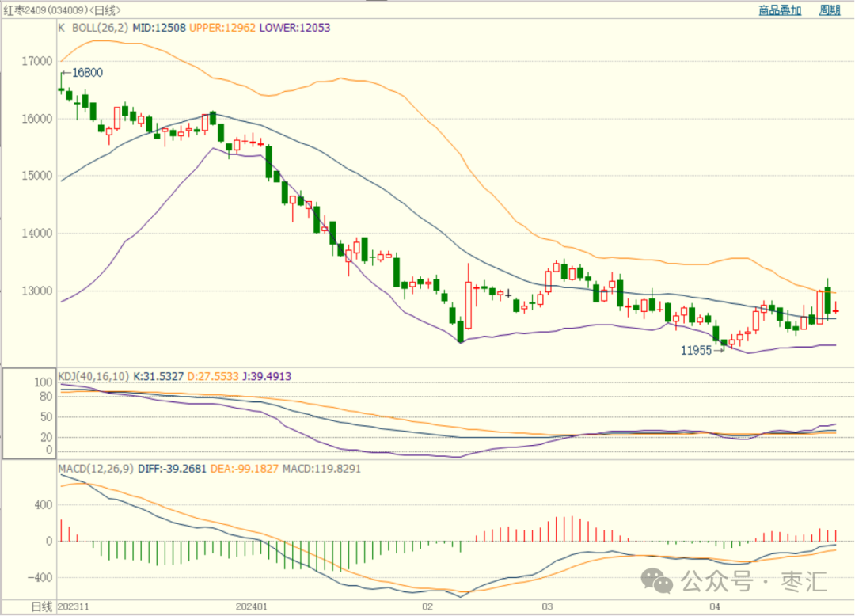Select the 04 date axis marker
This screenshot has height=616, width=855.
(715, 606)
